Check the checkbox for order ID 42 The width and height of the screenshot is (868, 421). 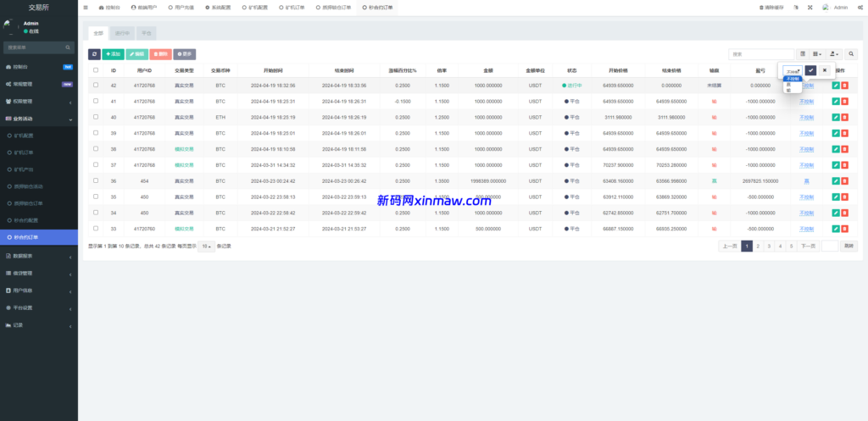coord(96,86)
